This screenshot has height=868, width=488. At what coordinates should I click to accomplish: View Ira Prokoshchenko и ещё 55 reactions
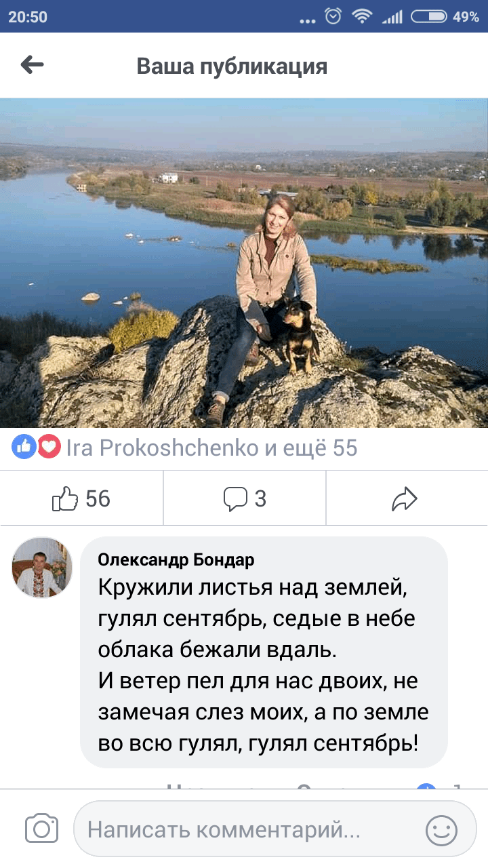coord(211,448)
